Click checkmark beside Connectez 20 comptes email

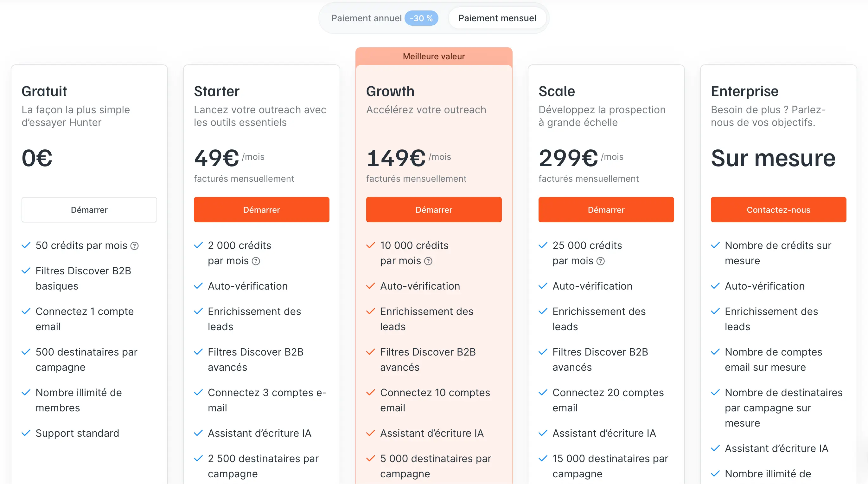(543, 393)
